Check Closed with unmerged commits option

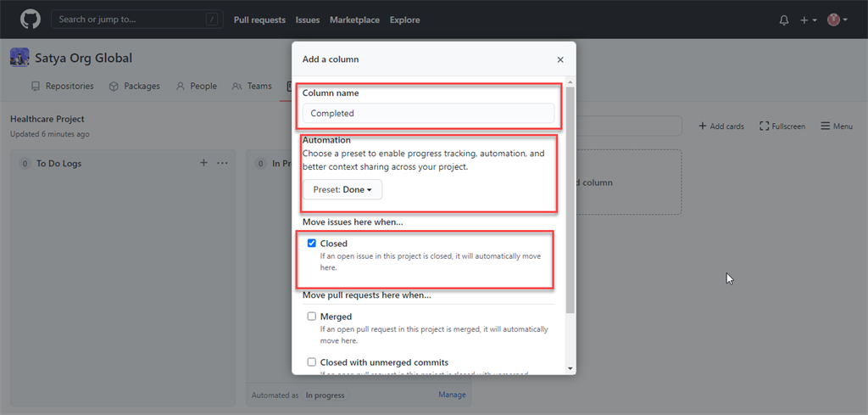[x=312, y=362]
